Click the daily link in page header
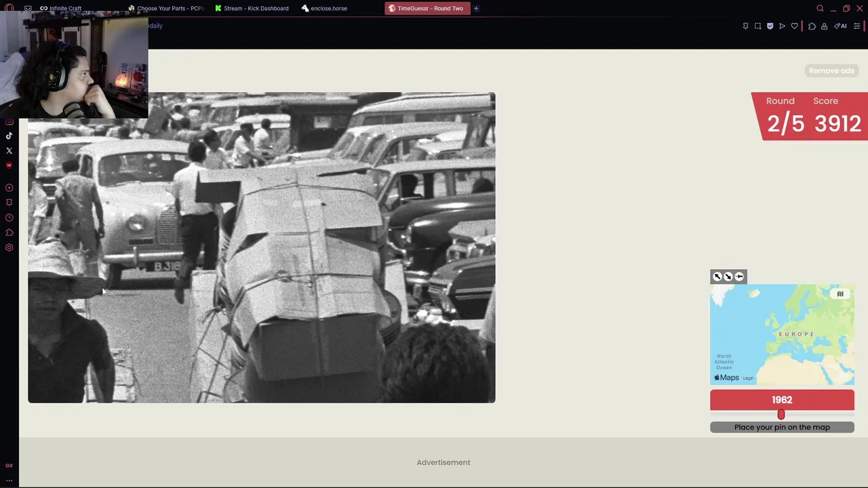Image resolution: width=868 pixels, height=488 pixels. pyautogui.click(x=155, y=26)
